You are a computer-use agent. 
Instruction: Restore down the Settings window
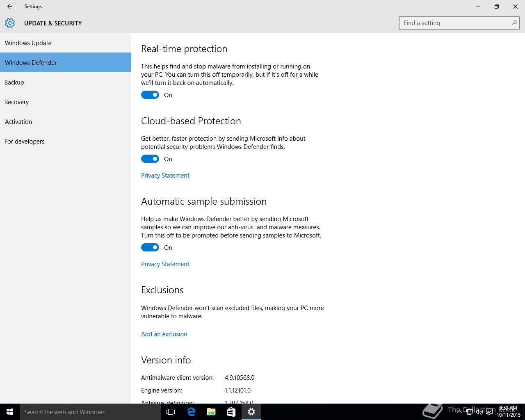[497, 7]
